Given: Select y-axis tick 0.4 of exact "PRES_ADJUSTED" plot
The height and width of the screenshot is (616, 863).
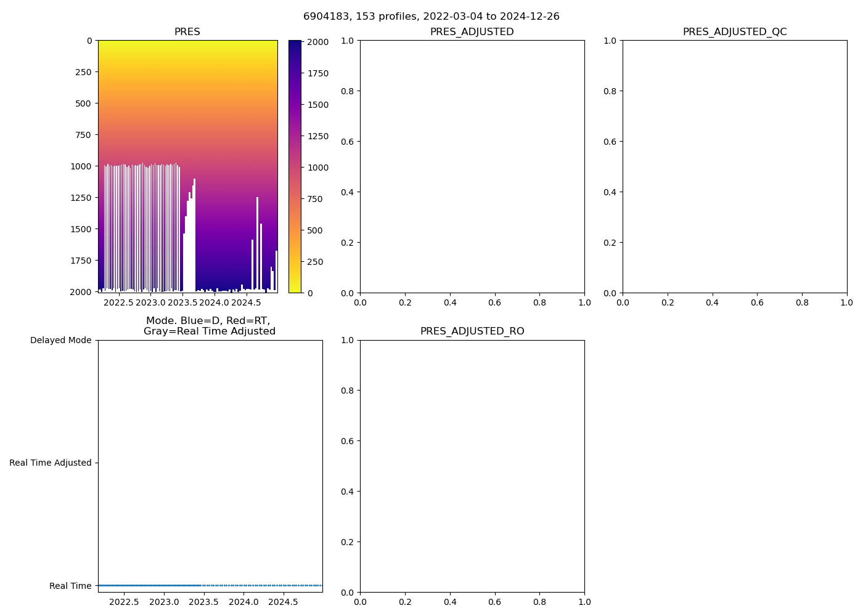Looking at the screenshot, I should pos(348,192).
